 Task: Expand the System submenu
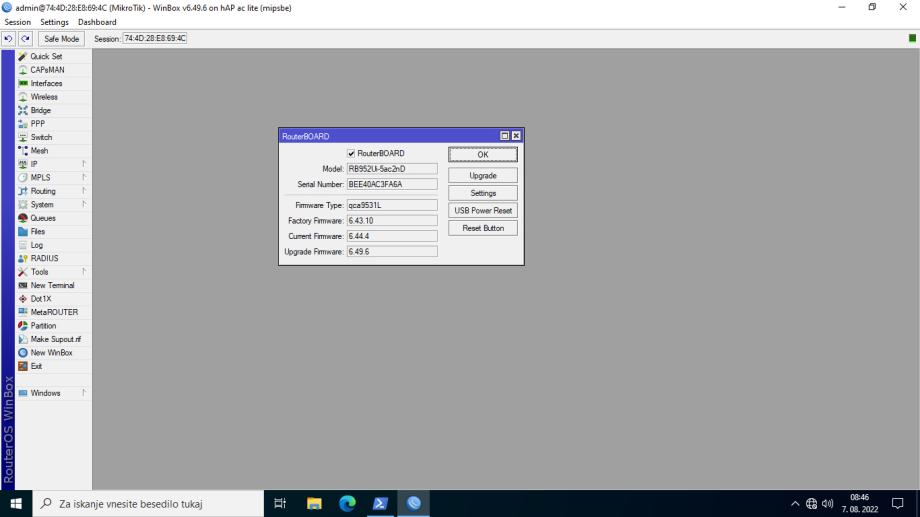click(42, 204)
